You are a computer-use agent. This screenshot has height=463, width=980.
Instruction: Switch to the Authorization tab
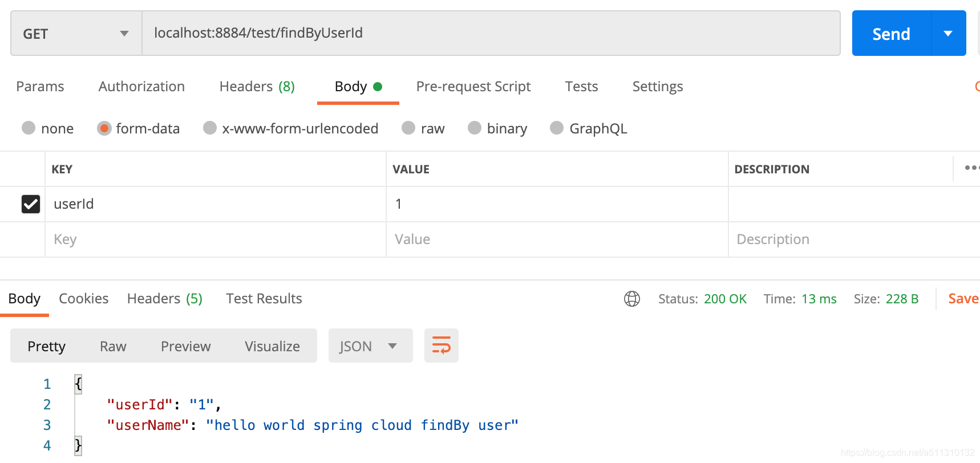point(141,87)
